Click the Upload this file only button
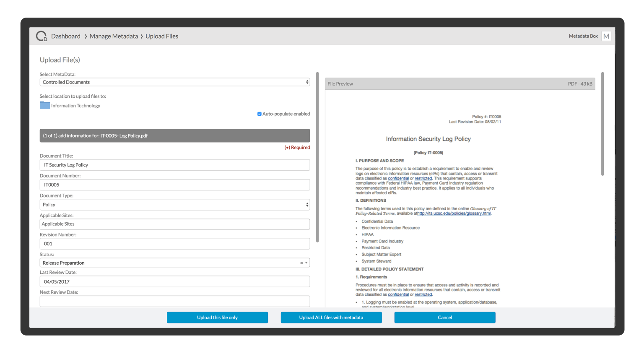The height and width of the screenshot is (354, 644). point(217,318)
